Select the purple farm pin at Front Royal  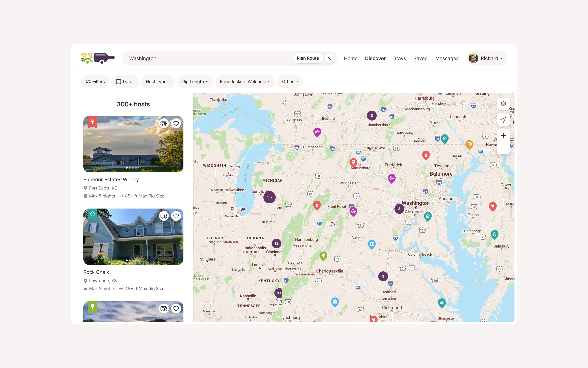(353, 211)
